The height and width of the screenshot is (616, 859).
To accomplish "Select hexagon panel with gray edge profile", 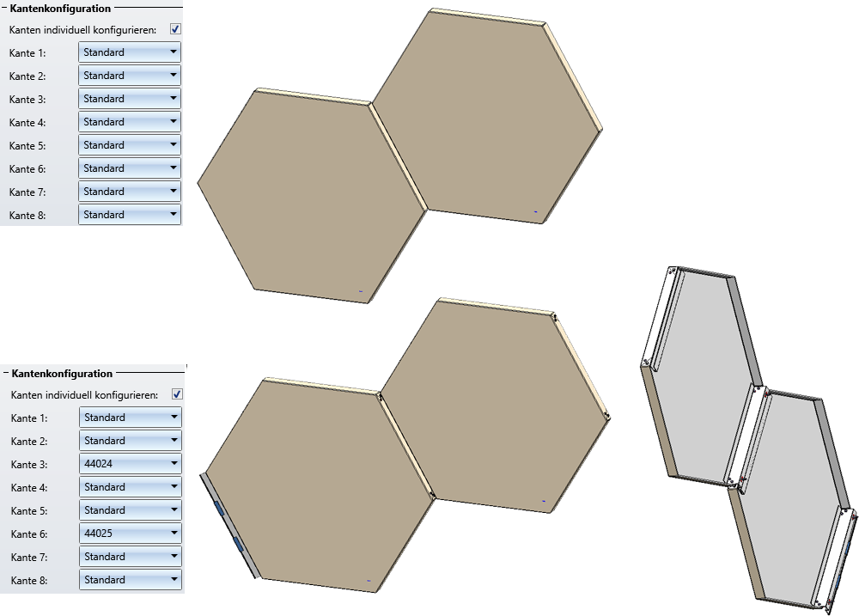I will point(318,485).
